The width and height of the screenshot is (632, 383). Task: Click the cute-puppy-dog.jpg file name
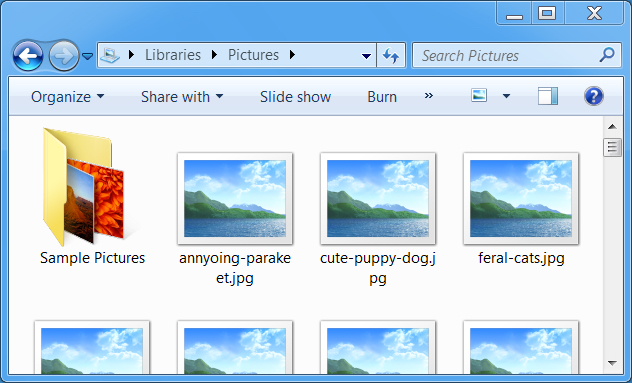378,268
